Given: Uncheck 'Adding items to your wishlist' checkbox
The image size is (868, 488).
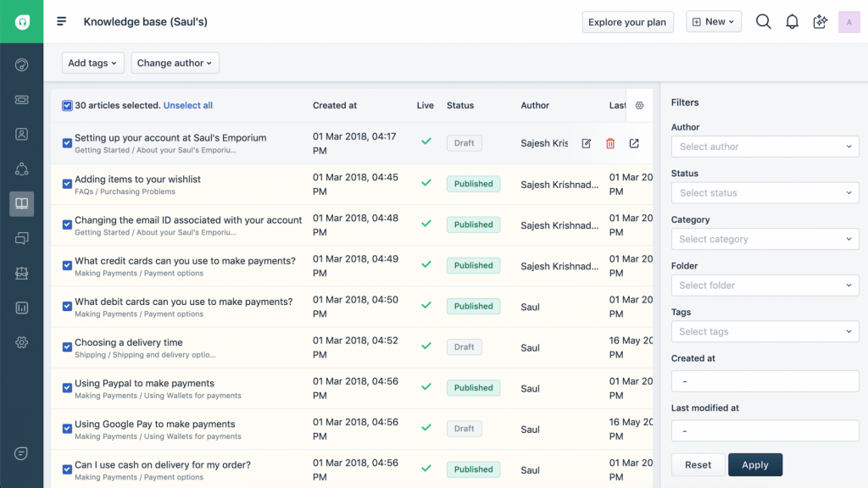Looking at the screenshot, I should 67,184.
